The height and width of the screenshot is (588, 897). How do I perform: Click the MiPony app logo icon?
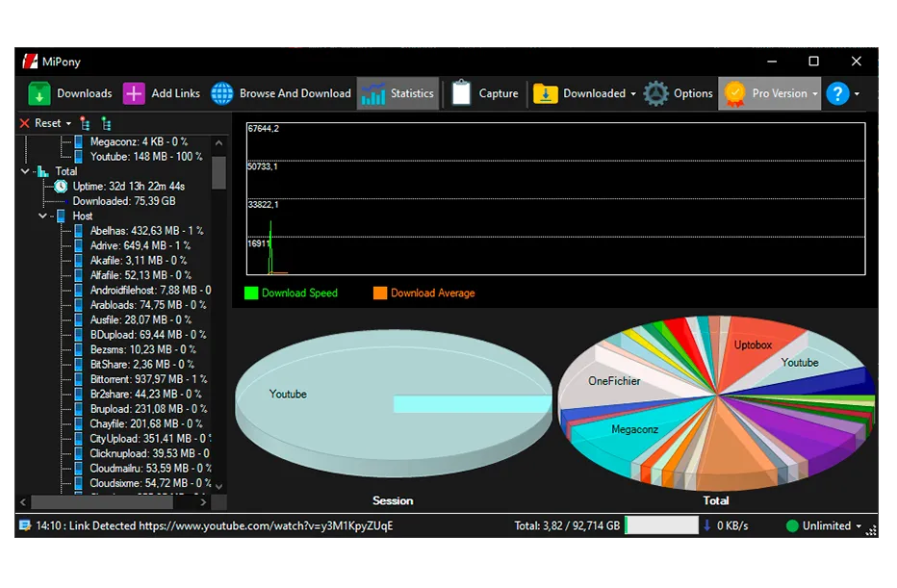tap(30, 62)
